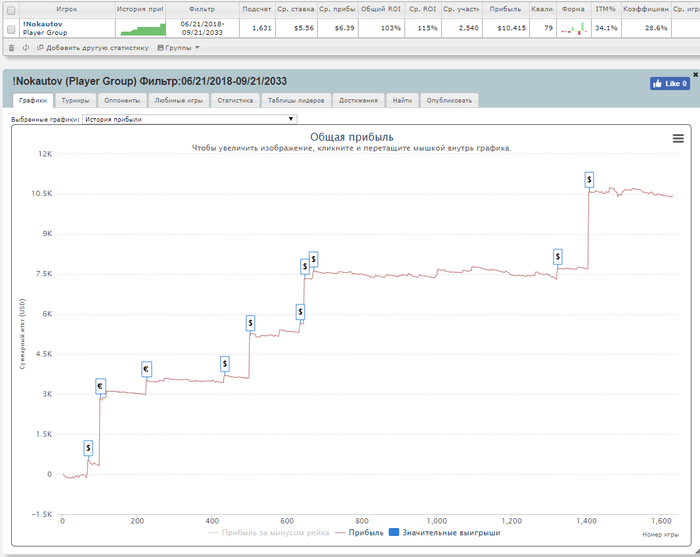Click the $ marker at the 6K level
Image resolution: width=700 pixels, height=557 pixels.
(x=300, y=312)
